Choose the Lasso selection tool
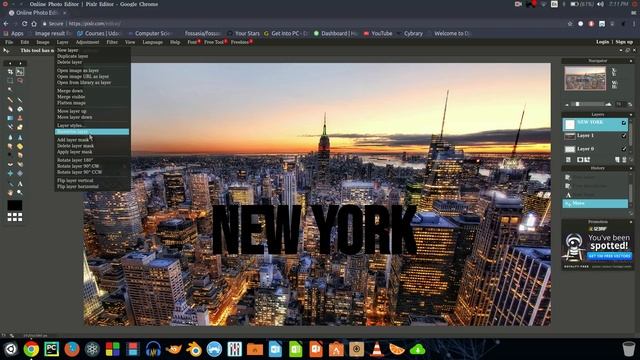 [x=20, y=81]
